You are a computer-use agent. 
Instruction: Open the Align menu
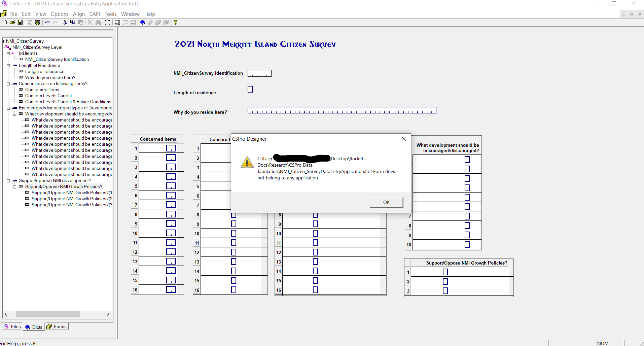click(79, 14)
